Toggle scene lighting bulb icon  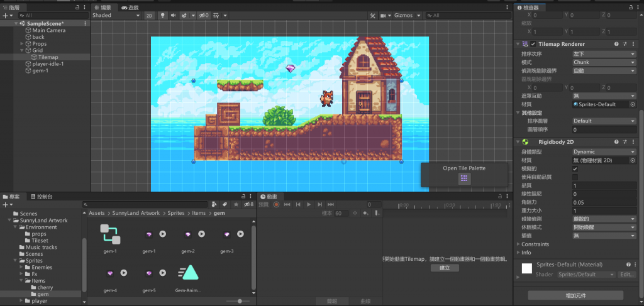pos(163,15)
